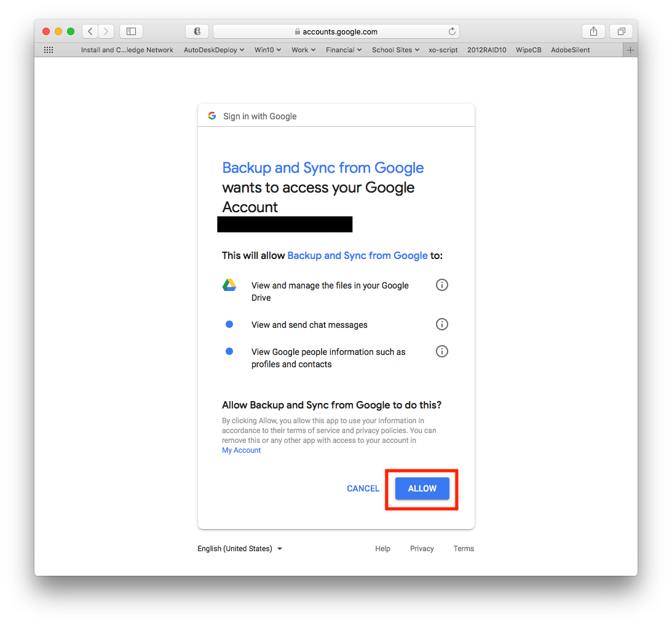The width and height of the screenshot is (672, 625).
Task: Add a new tab with plus button
Action: (x=630, y=50)
